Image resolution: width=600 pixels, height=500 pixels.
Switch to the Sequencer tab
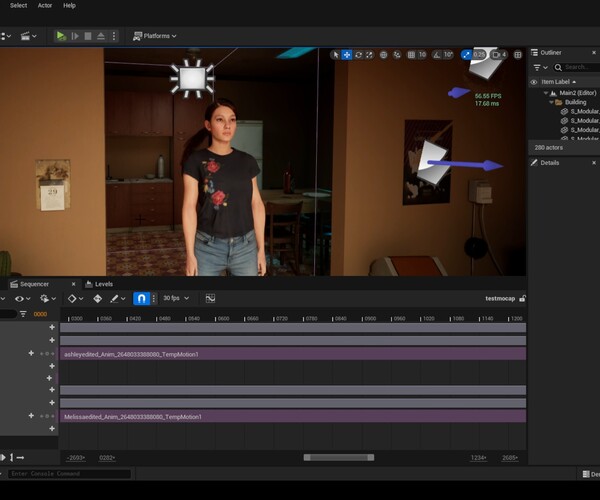coord(34,284)
